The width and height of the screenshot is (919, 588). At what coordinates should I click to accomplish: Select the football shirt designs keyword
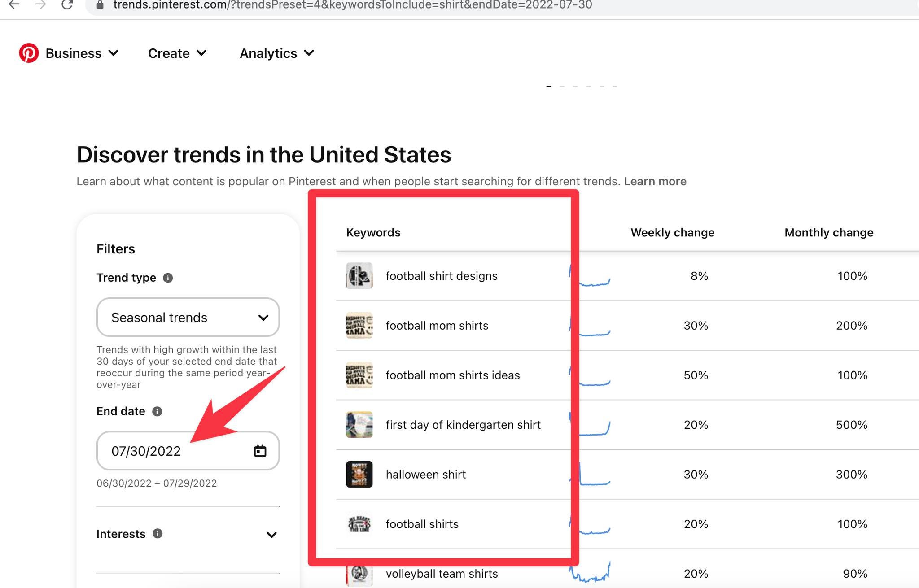(x=442, y=276)
